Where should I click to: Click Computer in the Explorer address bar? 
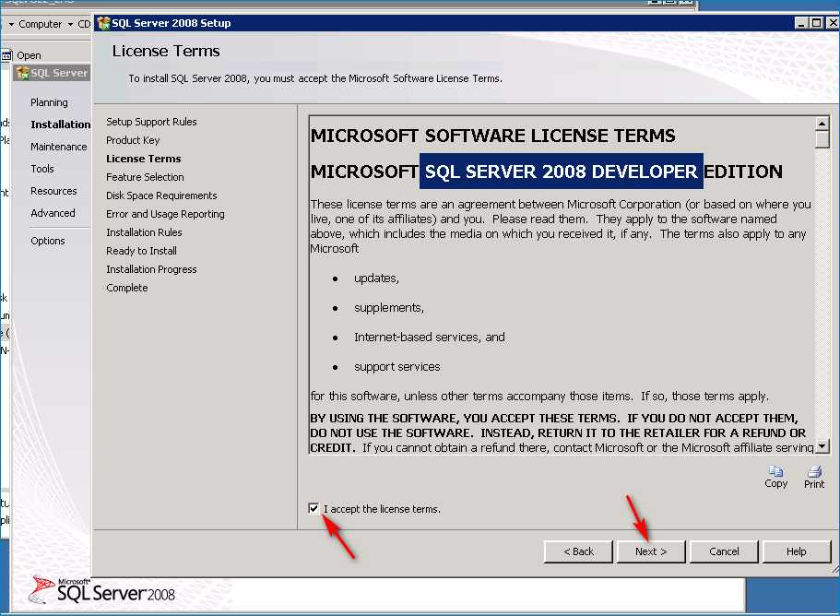41,24
